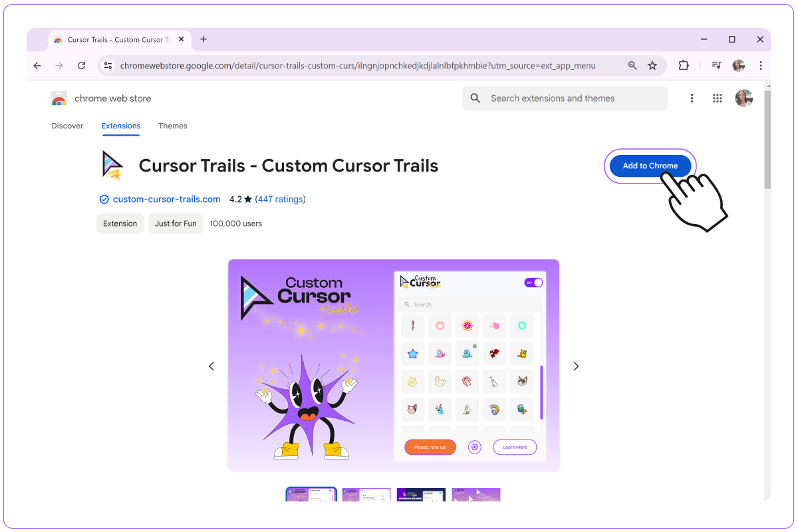Open the Google apps grid
This screenshot has height=532, width=798.
click(x=717, y=98)
